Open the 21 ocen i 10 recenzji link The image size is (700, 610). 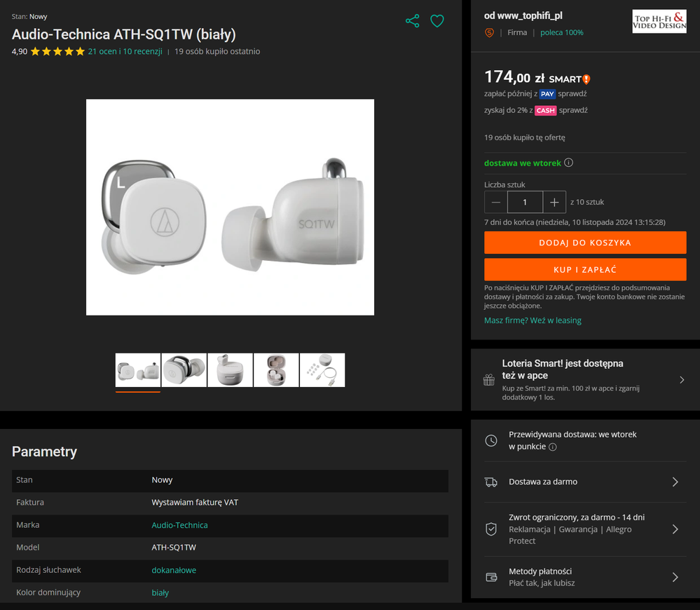pos(125,51)
